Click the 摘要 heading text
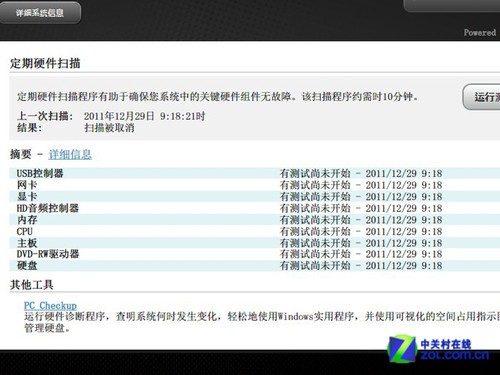500x375 pixels. point(21,154)
